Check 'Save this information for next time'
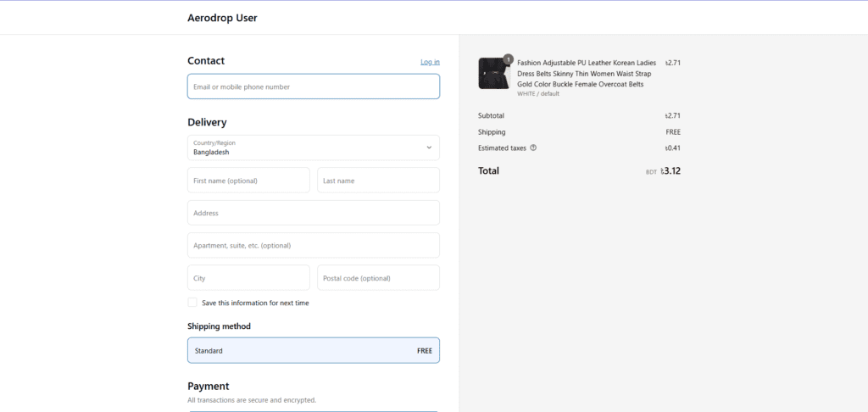This screenshot has height=412, width=868. coord(192,303)
